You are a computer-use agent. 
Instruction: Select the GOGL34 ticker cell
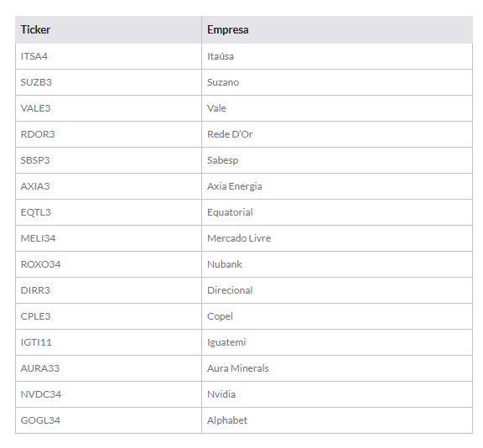point(108,420)
